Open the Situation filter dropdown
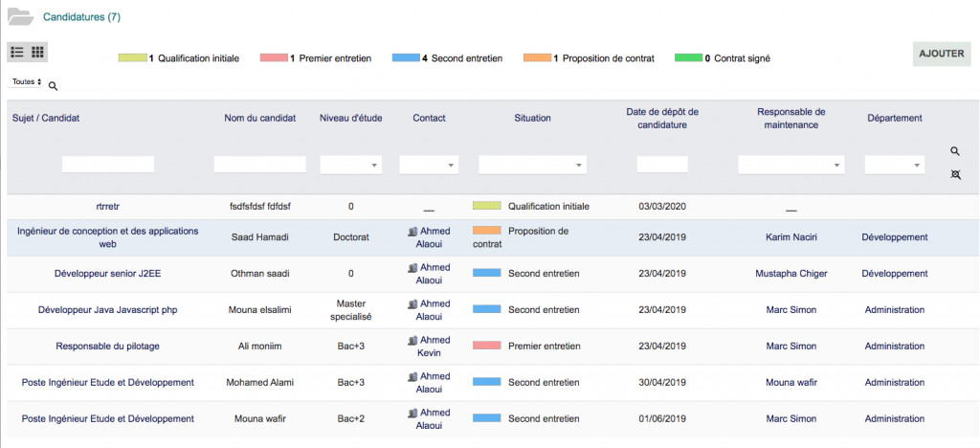 532,166
